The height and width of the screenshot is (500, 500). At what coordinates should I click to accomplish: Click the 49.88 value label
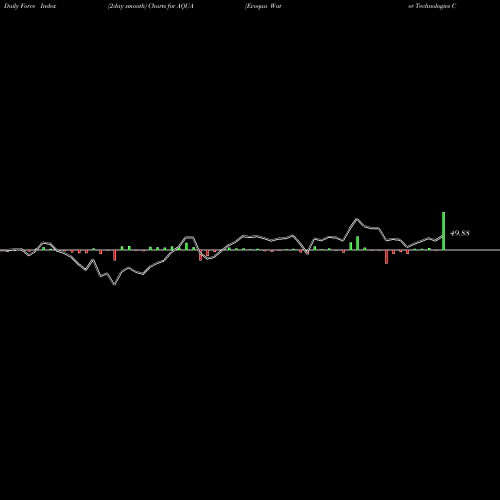point(460,233)
